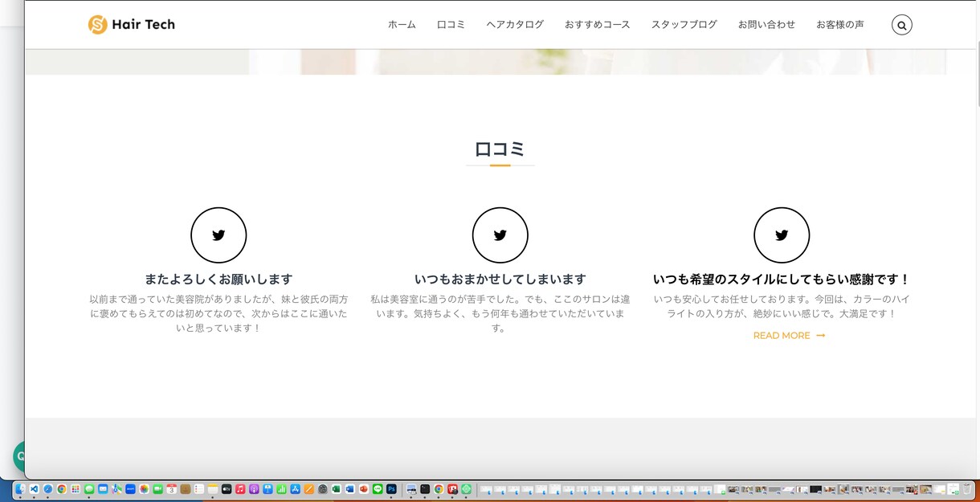The width and height of the screenshot is (980, 502).
Task: Open Photos from the Dock
Action: point(144,488)
